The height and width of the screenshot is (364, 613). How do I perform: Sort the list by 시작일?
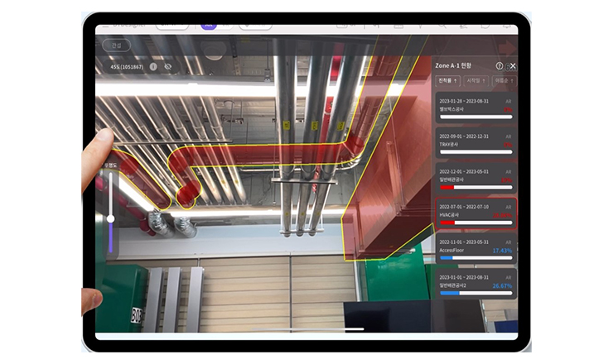(x=475, y=81)
